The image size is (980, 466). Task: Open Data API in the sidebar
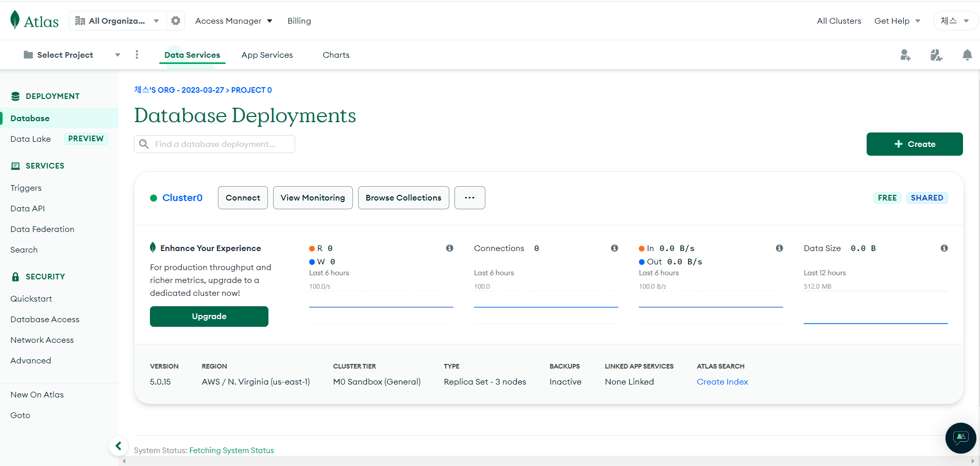pyautogui.click(x=27, y=209)
